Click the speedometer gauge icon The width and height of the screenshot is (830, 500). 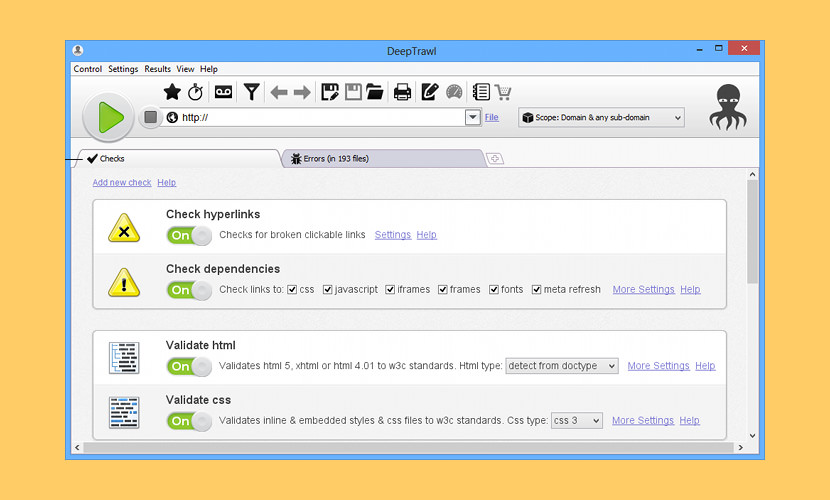[454, 92]
